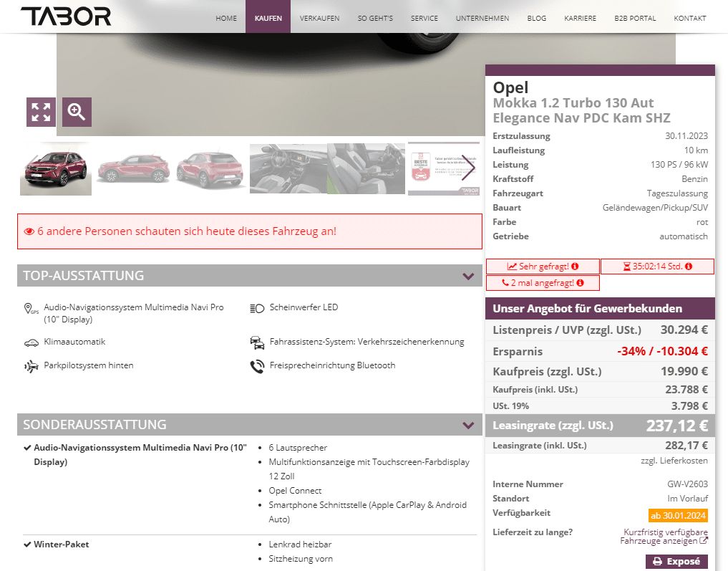
Task: Open the SERVICE menu
Action: tap(424, 18)
